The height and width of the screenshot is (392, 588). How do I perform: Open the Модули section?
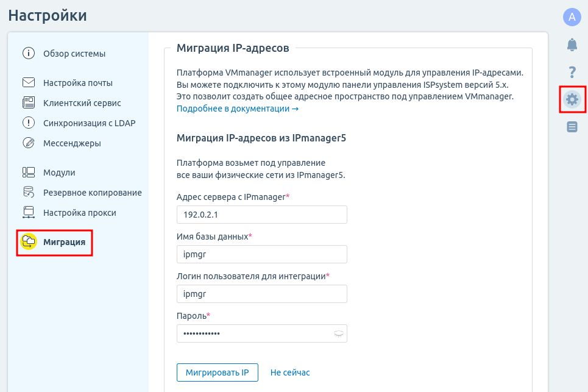[59, 173]
